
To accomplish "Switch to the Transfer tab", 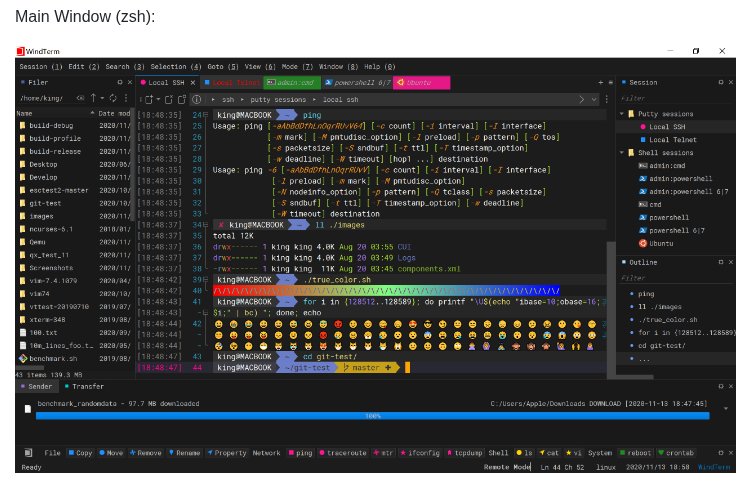I will [84, 386].
